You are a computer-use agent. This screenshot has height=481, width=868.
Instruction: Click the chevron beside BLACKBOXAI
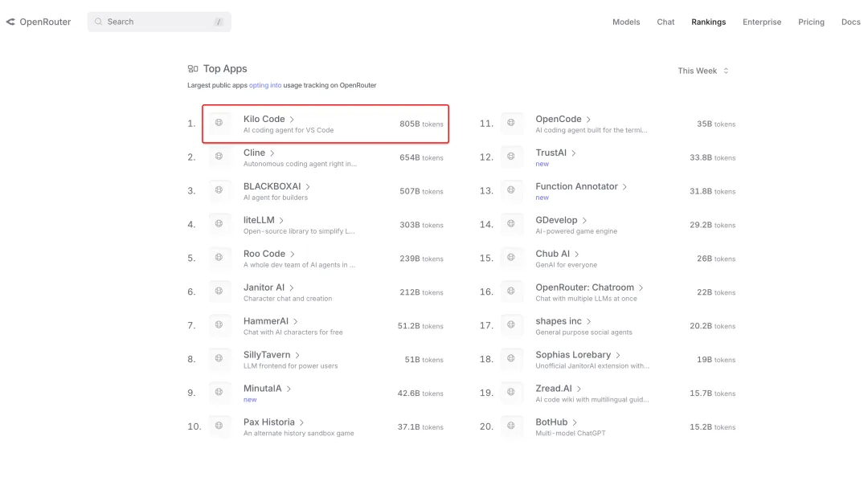tap(309, 187)
